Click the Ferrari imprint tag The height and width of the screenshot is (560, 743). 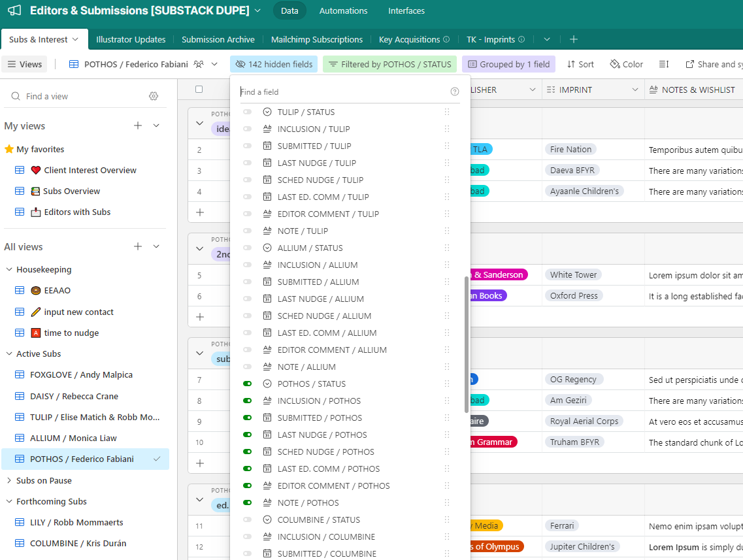[x=561, y=525]
